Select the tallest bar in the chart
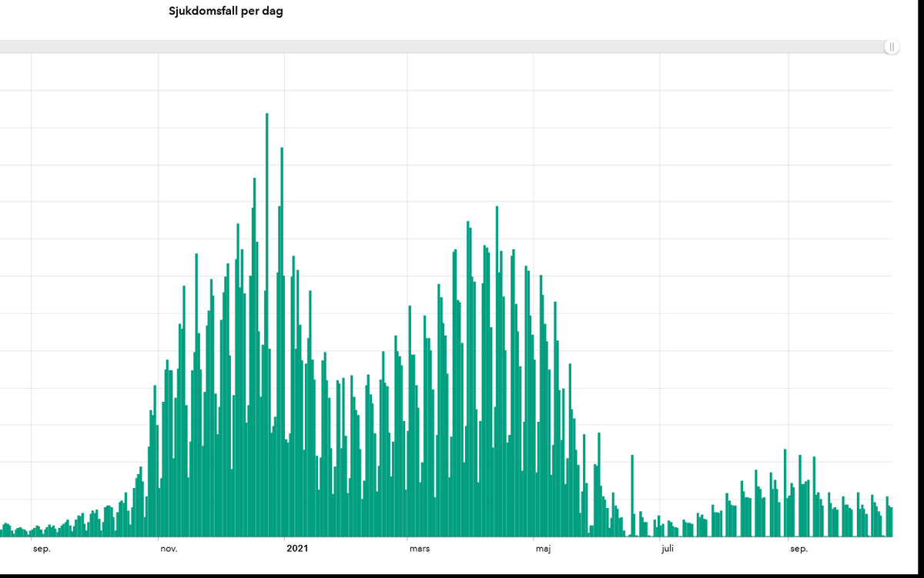The image size is (924, 578). (266, 325)
